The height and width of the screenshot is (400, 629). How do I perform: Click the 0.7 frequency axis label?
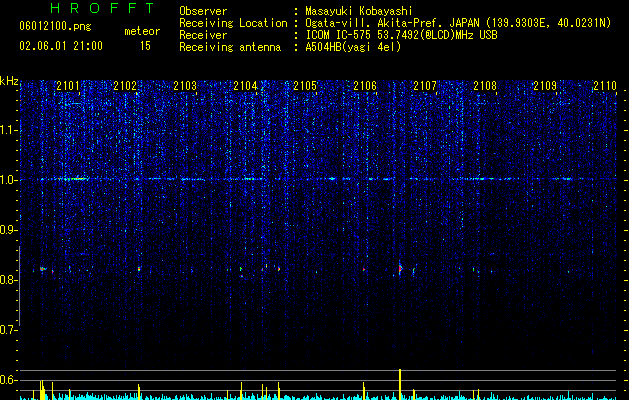coord(8,330)
